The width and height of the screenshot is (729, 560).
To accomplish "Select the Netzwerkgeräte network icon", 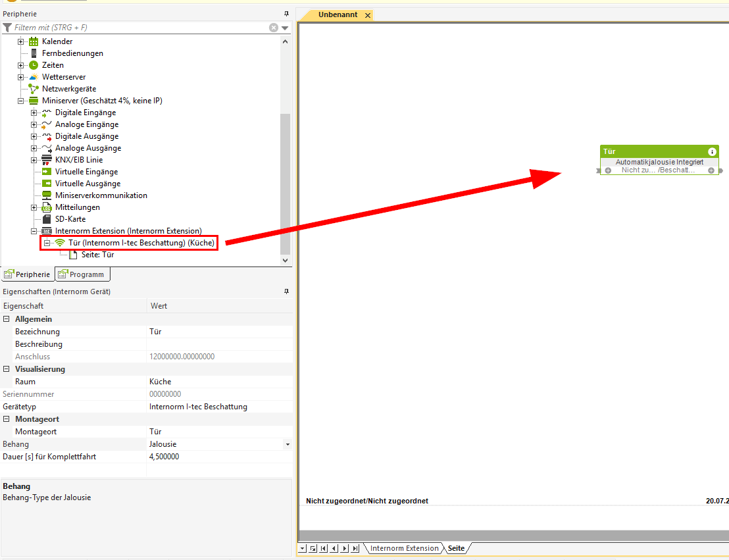I will pos(34,89).
